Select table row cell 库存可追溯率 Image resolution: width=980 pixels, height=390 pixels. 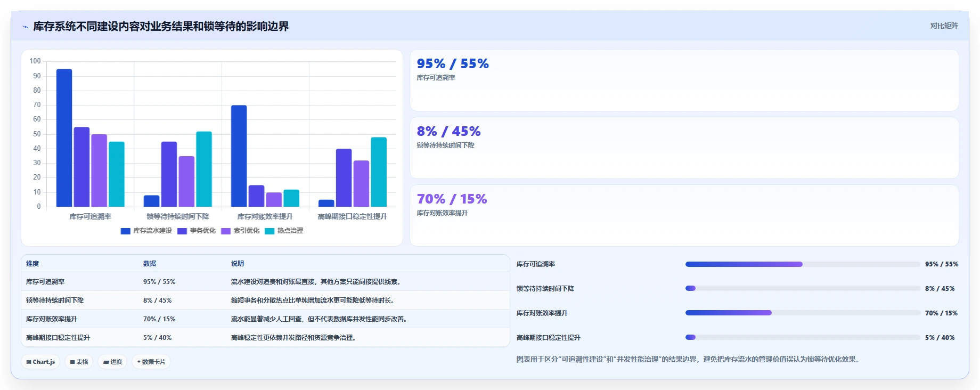click(x=45, y=282)
